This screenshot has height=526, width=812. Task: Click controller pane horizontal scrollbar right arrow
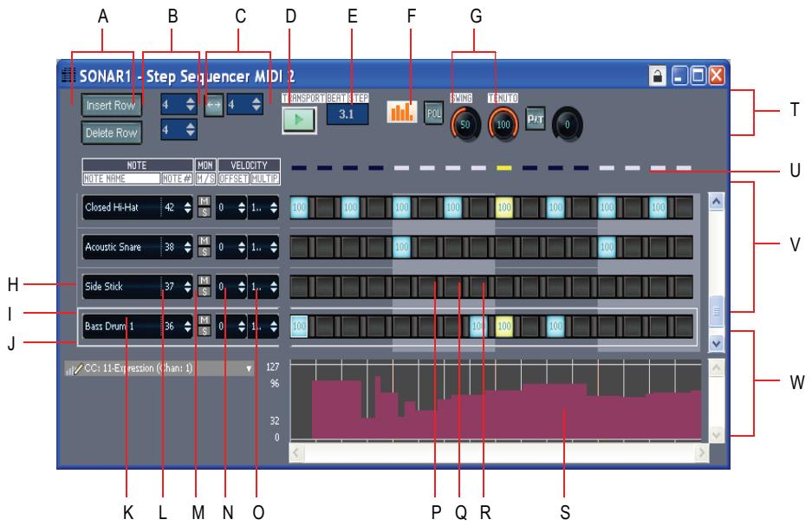click(702, 453)
